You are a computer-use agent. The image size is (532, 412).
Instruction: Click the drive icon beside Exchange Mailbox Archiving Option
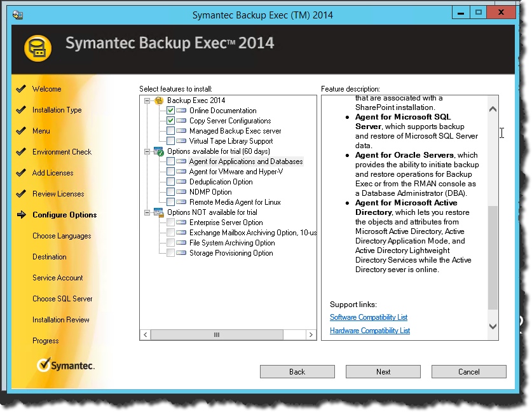point(181,233)
